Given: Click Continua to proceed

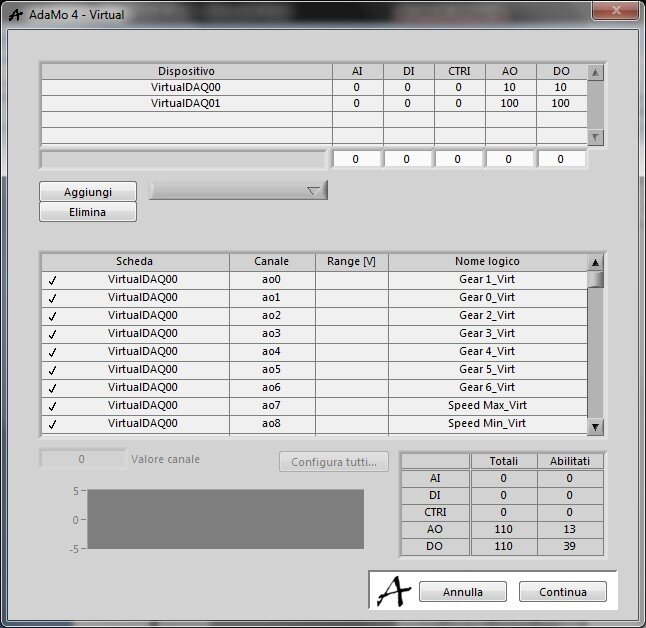Looking at the screenshot, I should click(x=562, y=592).
